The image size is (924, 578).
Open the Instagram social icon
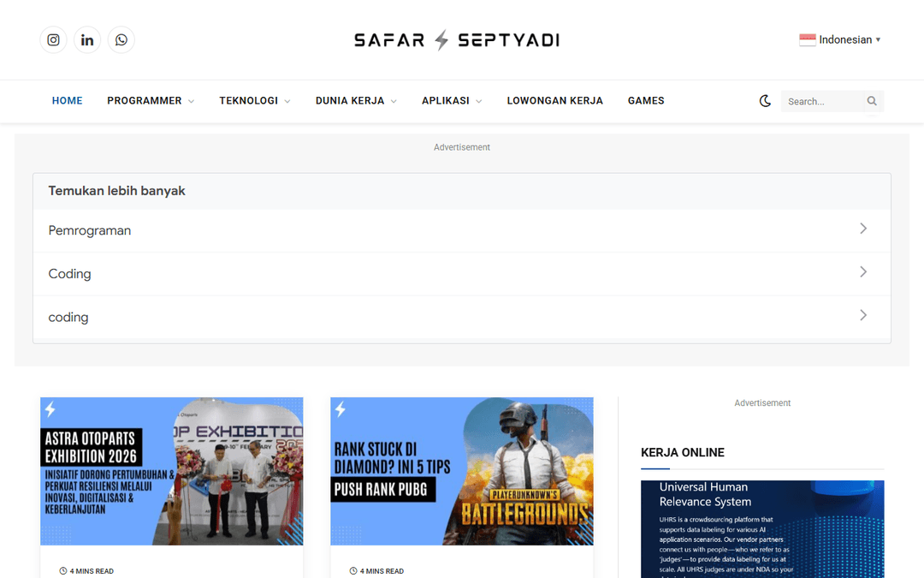tap(53, 40)
